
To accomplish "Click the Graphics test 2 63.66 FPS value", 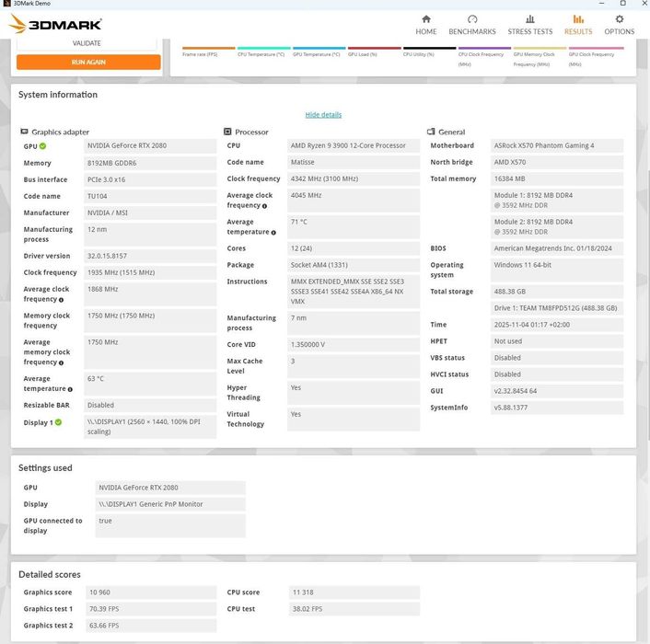I will 151,626.
